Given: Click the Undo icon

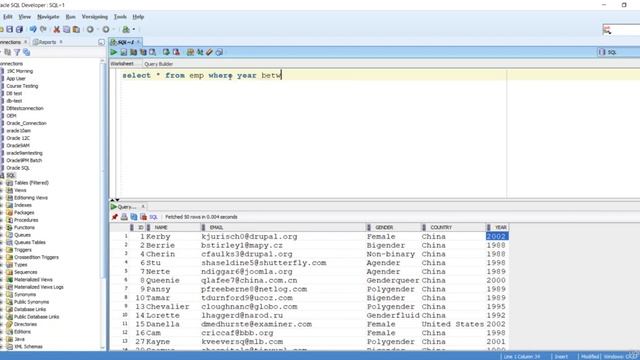Looking at the screenshot, I should point(33,29).
